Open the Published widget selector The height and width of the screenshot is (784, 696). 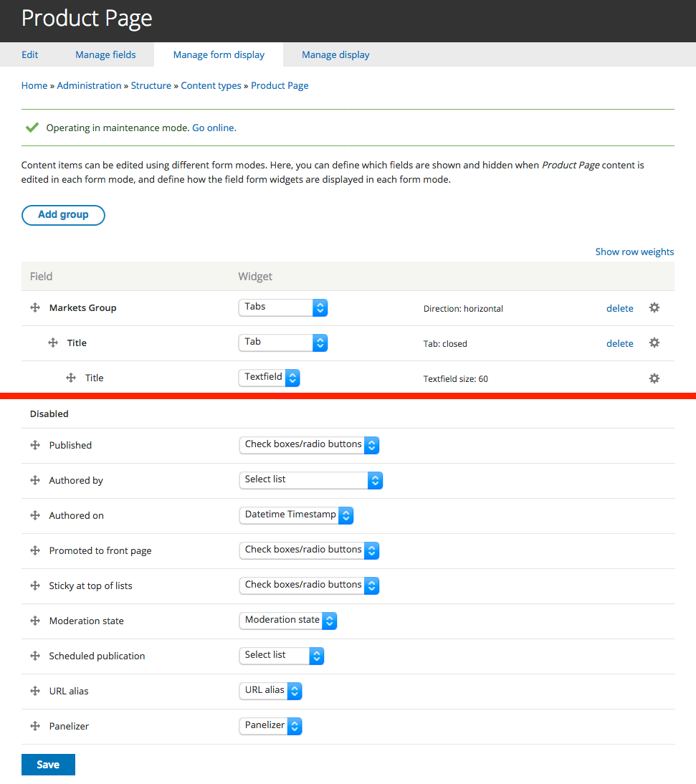(x=309, y=444)
